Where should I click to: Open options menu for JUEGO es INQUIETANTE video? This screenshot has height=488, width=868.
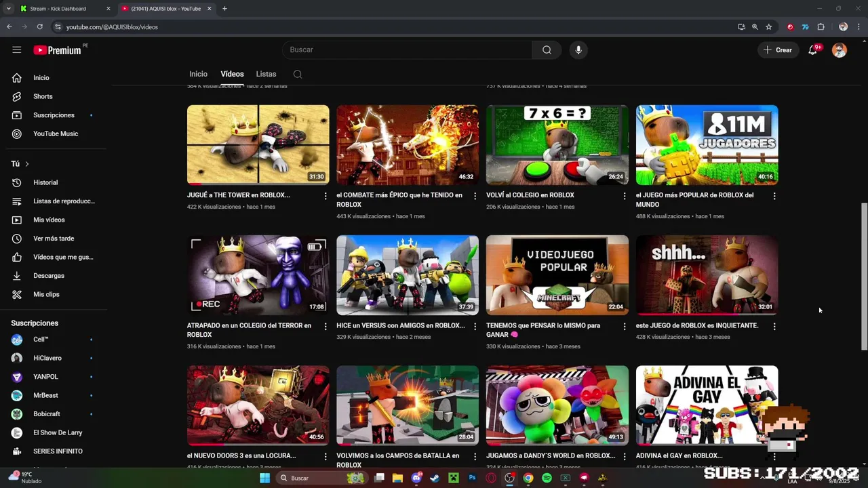point(774,326)
